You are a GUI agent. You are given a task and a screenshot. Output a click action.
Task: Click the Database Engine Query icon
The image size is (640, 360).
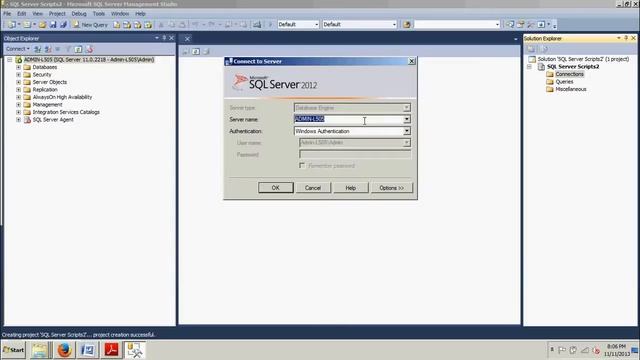point(117,24)
